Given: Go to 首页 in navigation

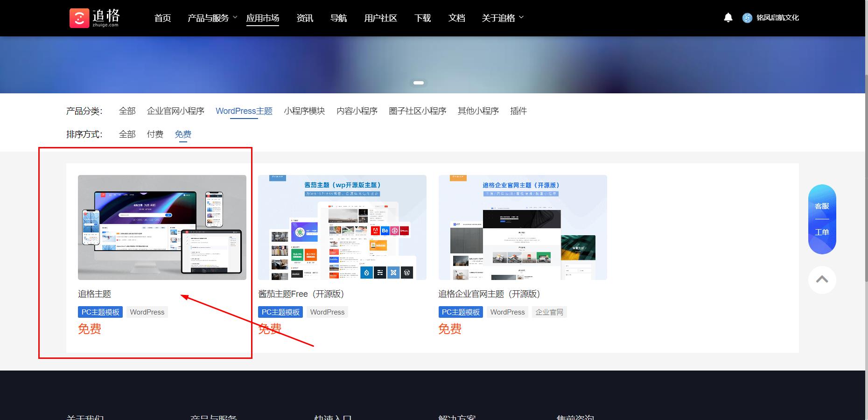Looking at the screenshot, I should [x=162, y=18].
